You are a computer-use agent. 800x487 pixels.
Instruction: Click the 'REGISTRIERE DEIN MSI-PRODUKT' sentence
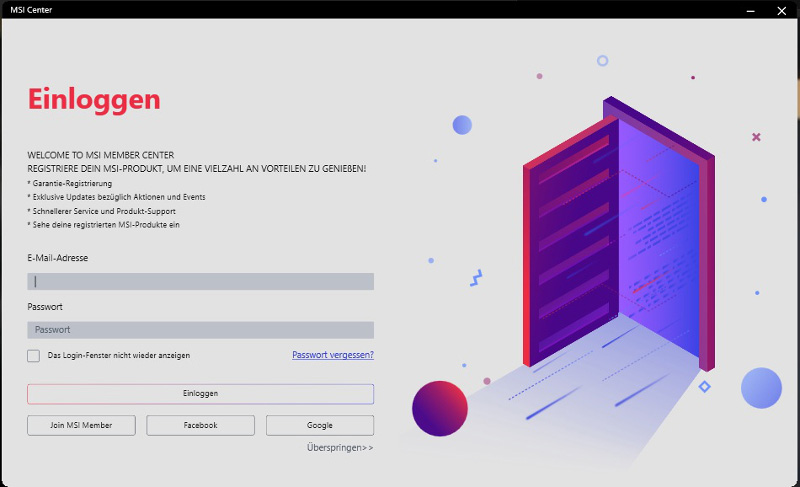(x=196, y=169)
